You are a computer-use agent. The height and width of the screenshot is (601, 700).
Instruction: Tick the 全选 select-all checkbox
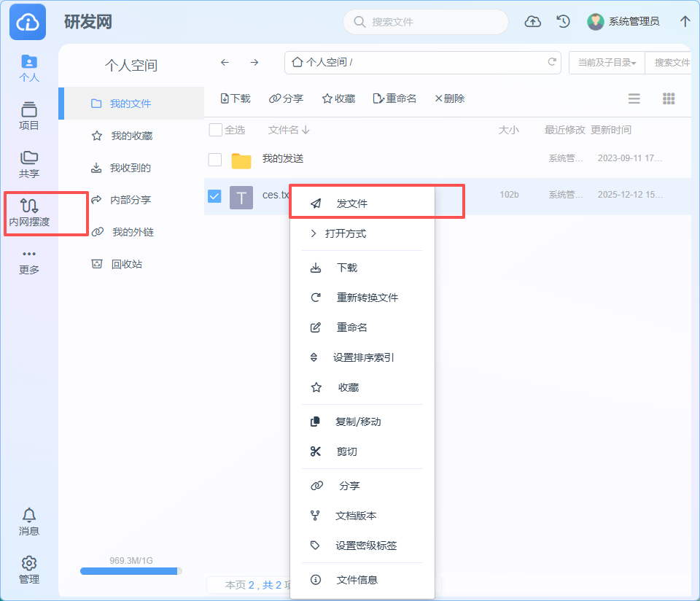pyautogui.click(x=215, y=131)
